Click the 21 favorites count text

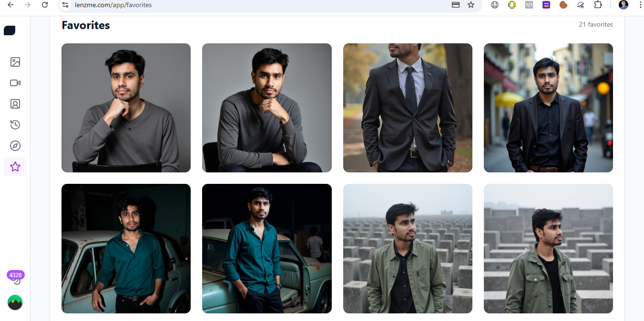(596, 24)
